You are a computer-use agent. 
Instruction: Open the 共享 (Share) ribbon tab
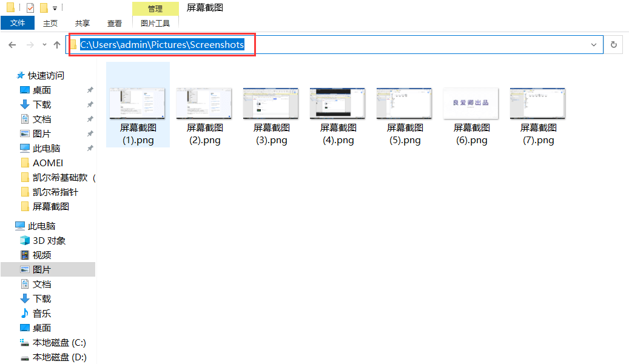pyautogui.click(x=81, y=23)
